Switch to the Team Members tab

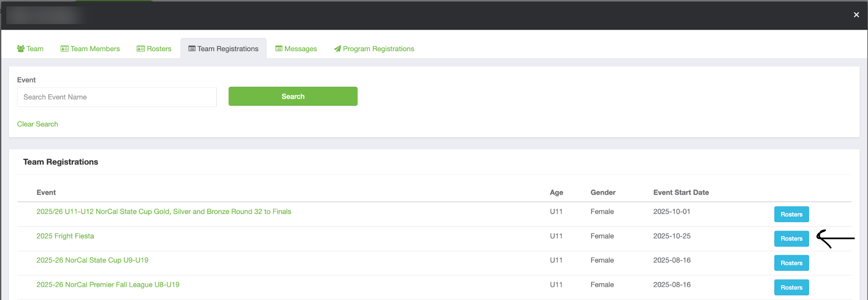point(90,49)
